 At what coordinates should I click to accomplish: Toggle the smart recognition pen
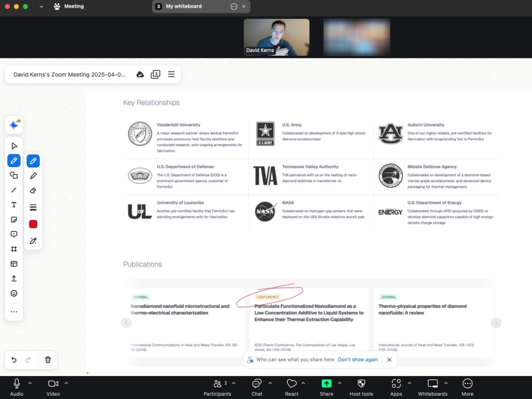(x=33, y=241)
